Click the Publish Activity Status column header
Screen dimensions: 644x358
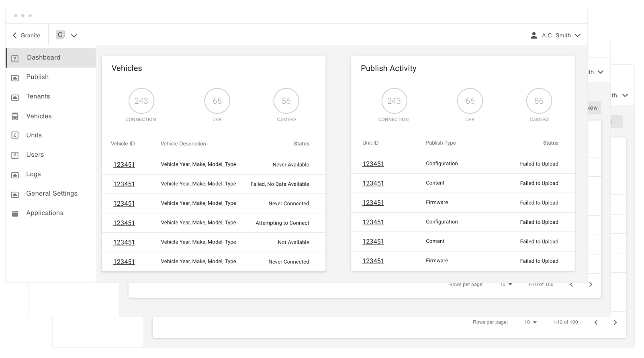click(x=550, y=143)
